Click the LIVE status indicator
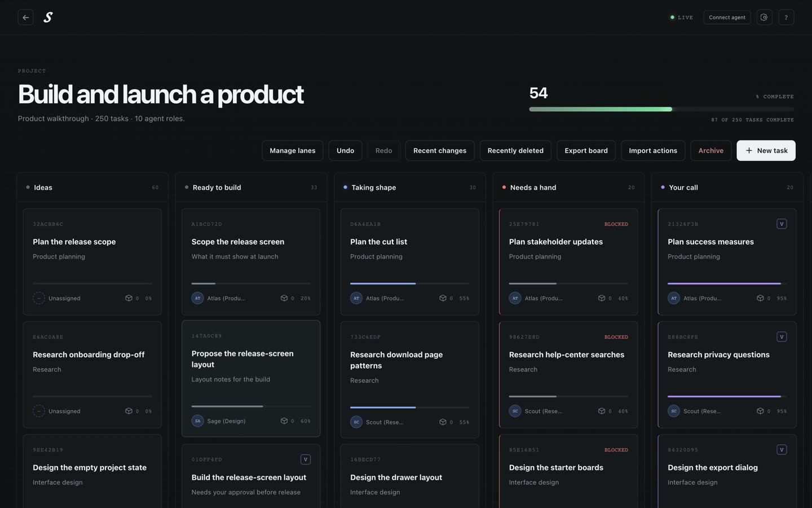Screen dimensions: 812x508 [681, 17]
